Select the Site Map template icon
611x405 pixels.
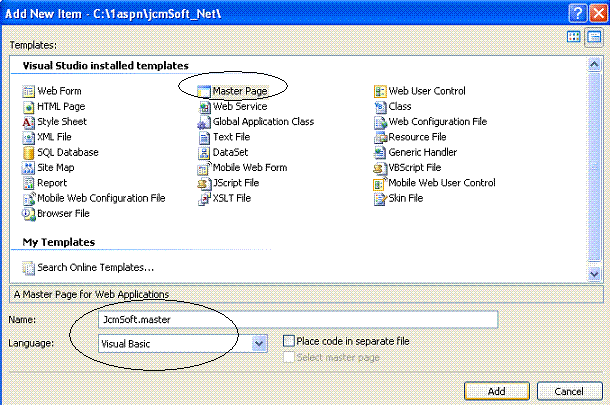28,168
